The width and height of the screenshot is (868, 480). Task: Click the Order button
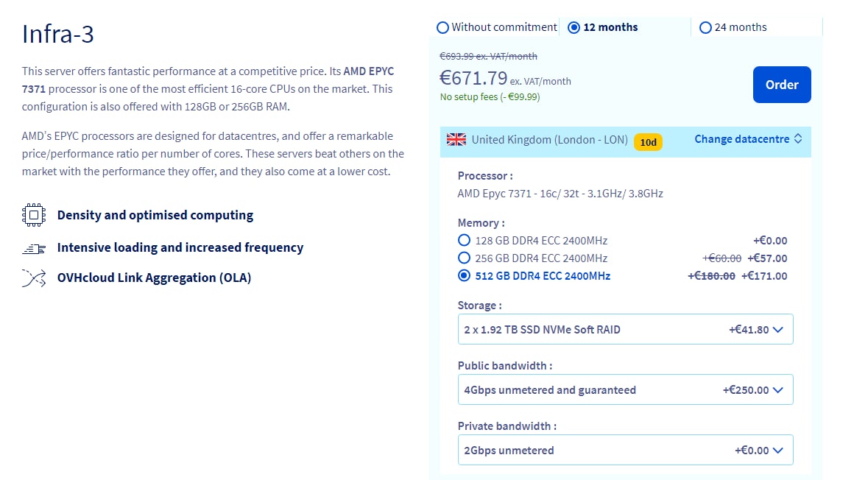click(782, 85)
